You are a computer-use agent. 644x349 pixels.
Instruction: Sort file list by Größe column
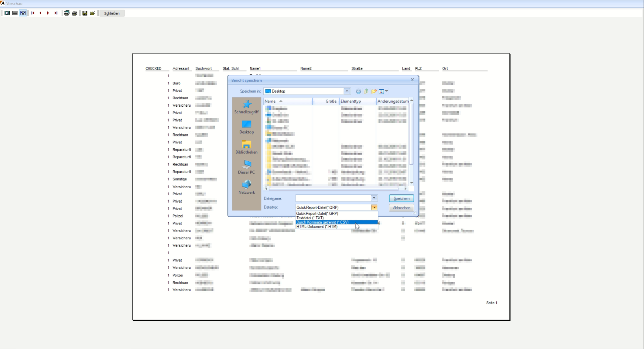326,101
